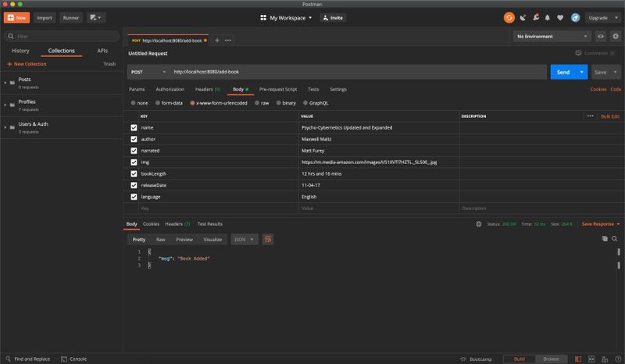This screenshot has width=625, height=364.
Task: Switch to the APIs sidebar tab
Action: click(x=102, y=51)
